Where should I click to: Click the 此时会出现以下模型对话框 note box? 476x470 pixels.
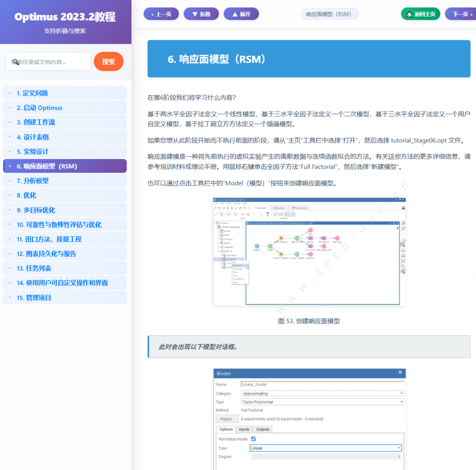pyautogui.click(x=309, y=347)
